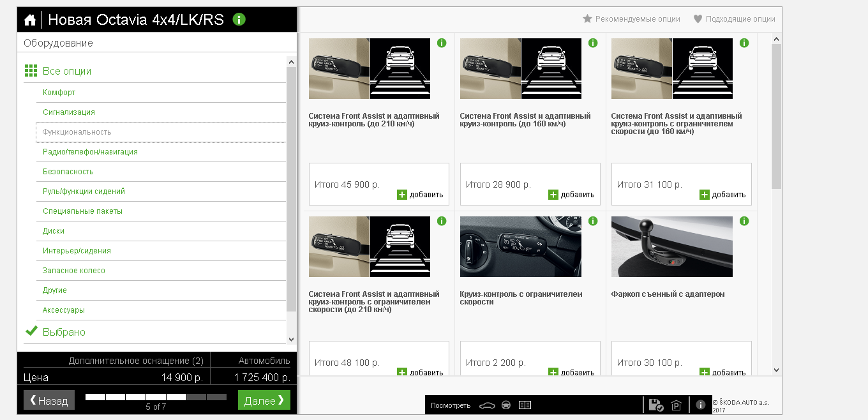The height and width of the screenshot is (420, 868).
Task: Click the Дополнительное оснащение (2) label
Action: [x=136, y=361]
